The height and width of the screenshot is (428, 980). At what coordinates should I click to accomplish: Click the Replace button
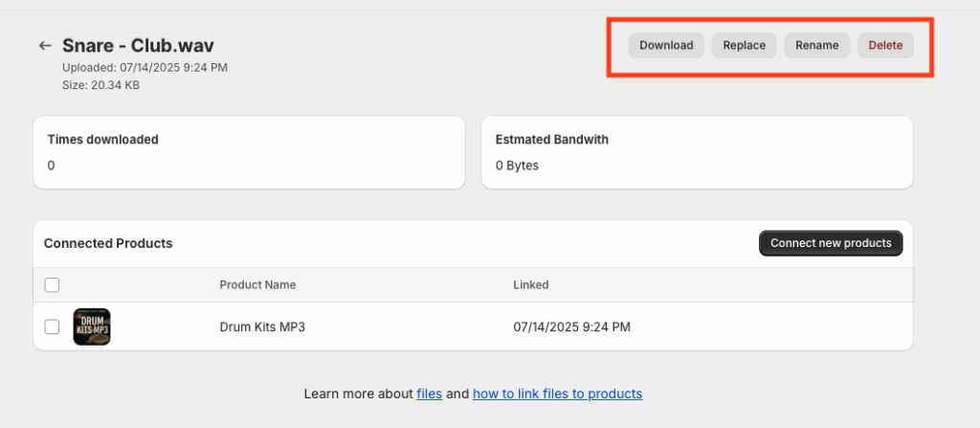pos(744,45)
